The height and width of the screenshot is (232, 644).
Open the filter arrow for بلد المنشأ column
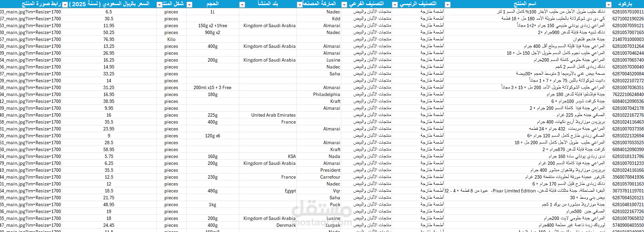(x=242, y=4)
